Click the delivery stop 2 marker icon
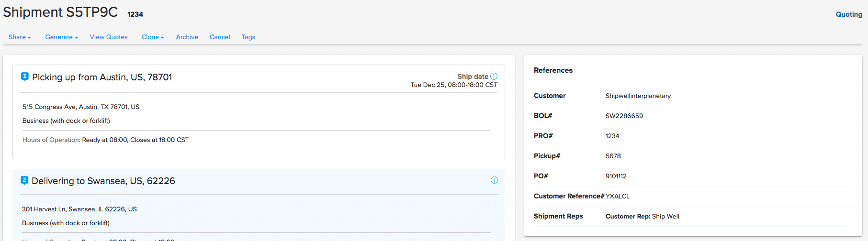The height and width of the screenshot is (241, 868). point(24,180)
